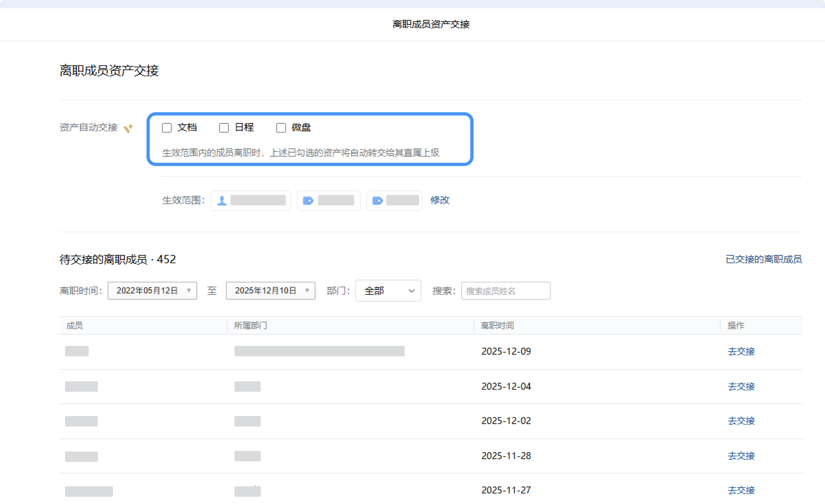Click the date cell 2025-12-04
The height and width of the screenshot is (504, 825).
tap(506, 387)
